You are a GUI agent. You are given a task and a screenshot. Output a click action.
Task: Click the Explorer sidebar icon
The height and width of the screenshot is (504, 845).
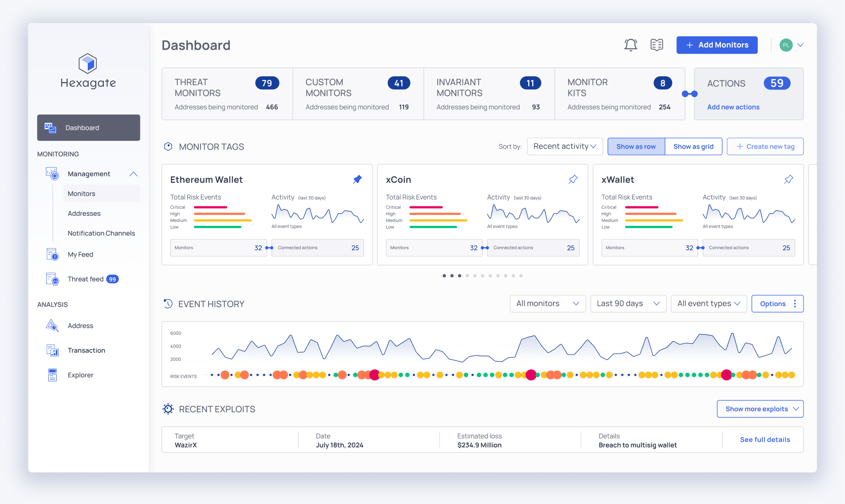52,375
